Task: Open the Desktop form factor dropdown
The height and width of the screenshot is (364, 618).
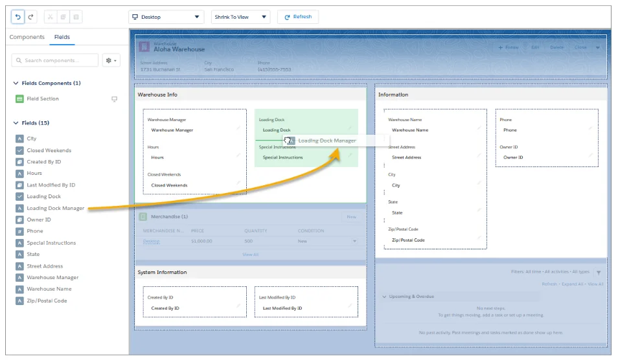Action: (x=166, y=17)
